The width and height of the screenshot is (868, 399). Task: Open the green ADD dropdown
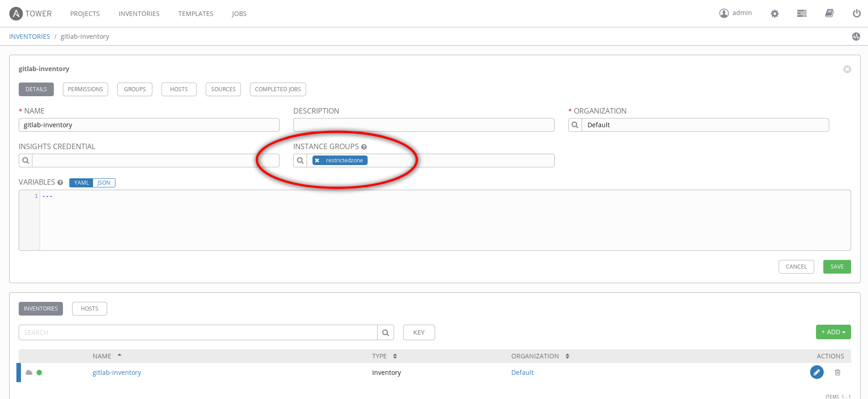[x=833, y=332]
